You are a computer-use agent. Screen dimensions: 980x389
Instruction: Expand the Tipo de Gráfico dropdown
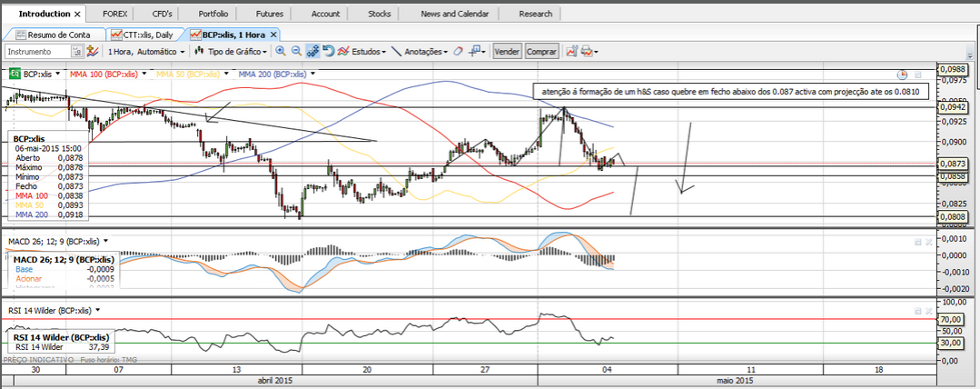click(233, 52)
